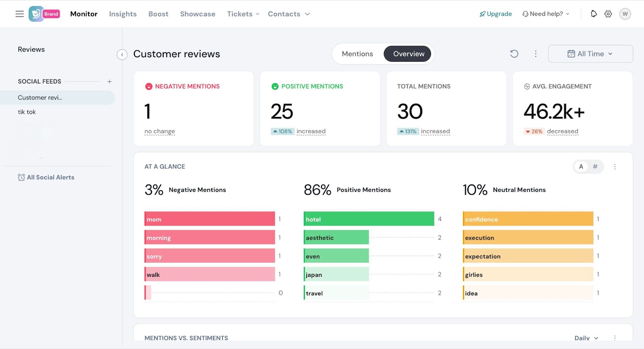Click the Brand logo icon
This screenshot has width=644, height=349.
pos(36,14)
